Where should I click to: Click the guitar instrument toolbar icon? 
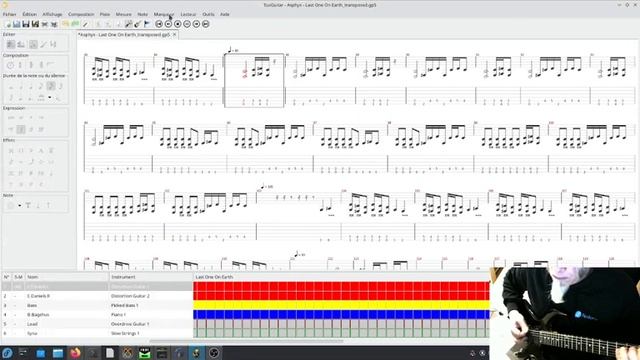(x=137, y=24)
